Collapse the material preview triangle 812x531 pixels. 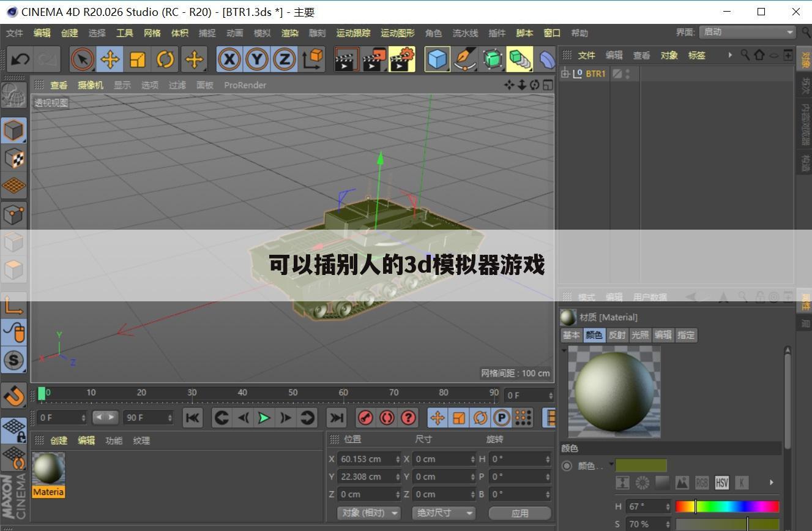pos(564,350)
